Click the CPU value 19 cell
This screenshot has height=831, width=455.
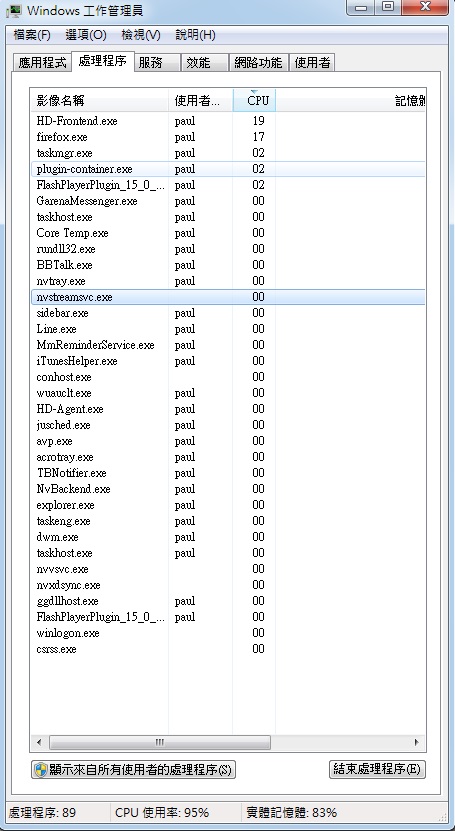click(x=258, y=121)
